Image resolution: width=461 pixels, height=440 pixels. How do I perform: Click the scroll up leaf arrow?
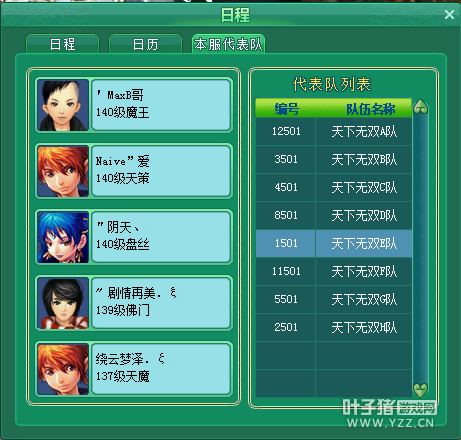tap(420, 107)
